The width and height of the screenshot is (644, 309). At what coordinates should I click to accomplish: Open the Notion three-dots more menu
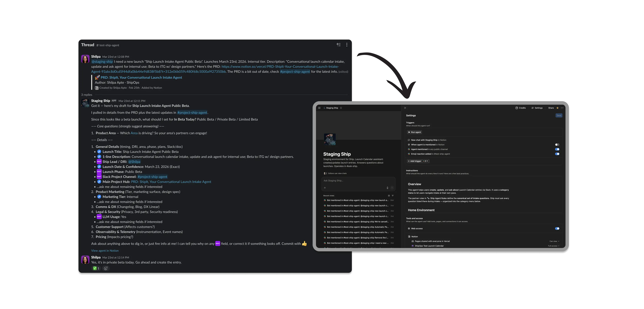coord(562,108)
